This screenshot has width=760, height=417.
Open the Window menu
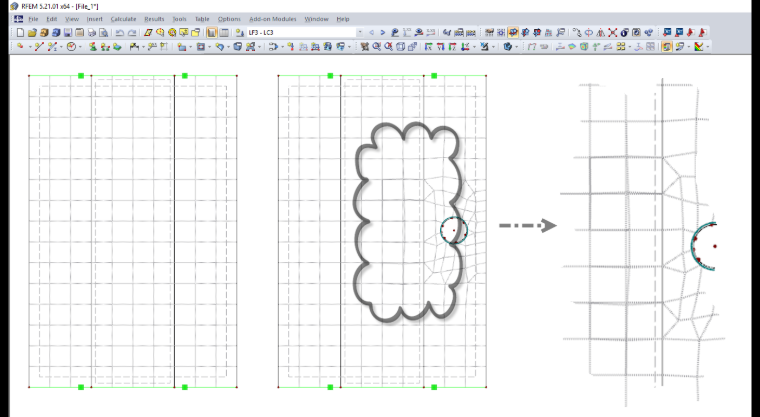(x=316, y=19)
